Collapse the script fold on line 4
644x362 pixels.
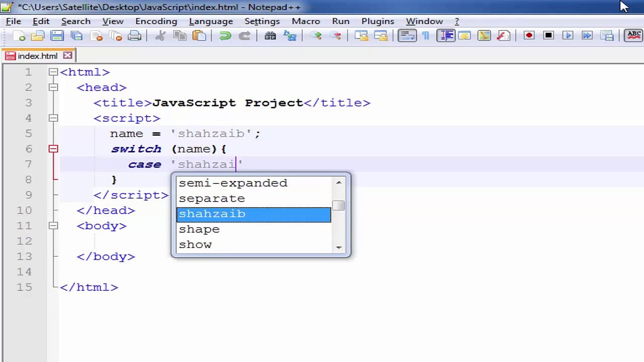(53, 118)
